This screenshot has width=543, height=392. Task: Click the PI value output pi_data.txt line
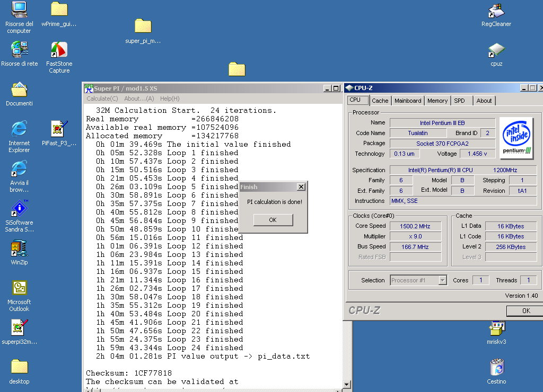click(203, 356)
